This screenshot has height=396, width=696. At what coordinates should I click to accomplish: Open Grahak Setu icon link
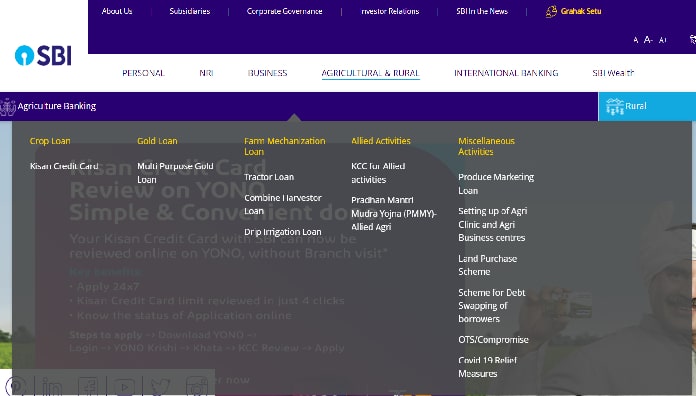[x=551, y=11]
